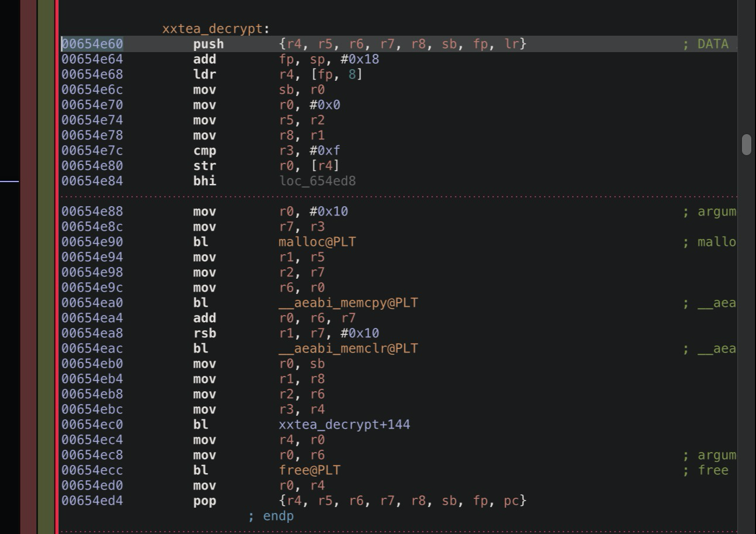
Task: Select address 00654e80
Action: pyautogui.click(x=93, y=166)
